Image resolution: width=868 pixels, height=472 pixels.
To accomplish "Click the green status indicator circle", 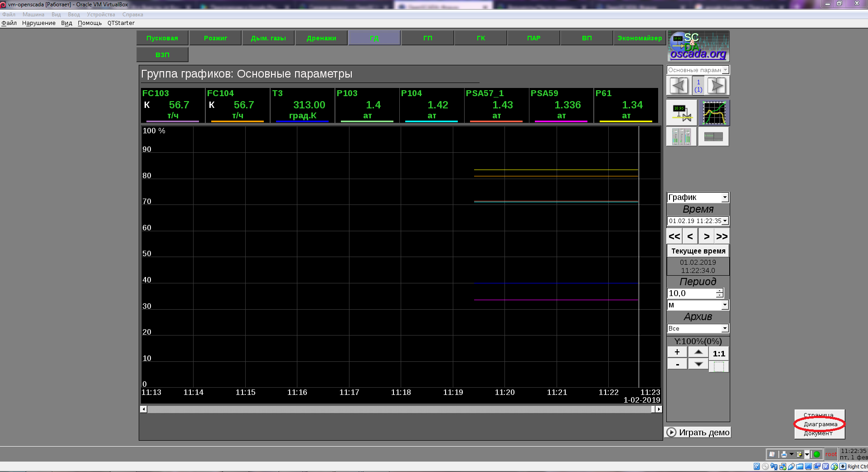I will (817, 454).
